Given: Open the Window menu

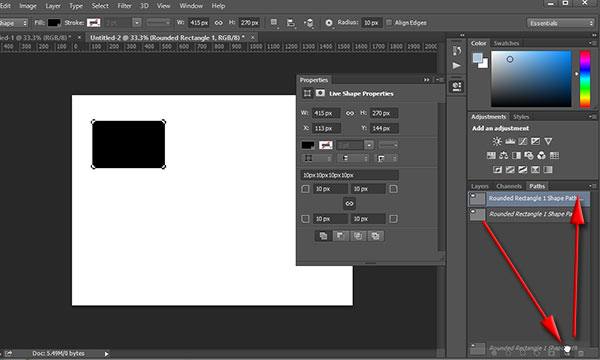Looking at the screenshot, I should click(x=191, y=6).
